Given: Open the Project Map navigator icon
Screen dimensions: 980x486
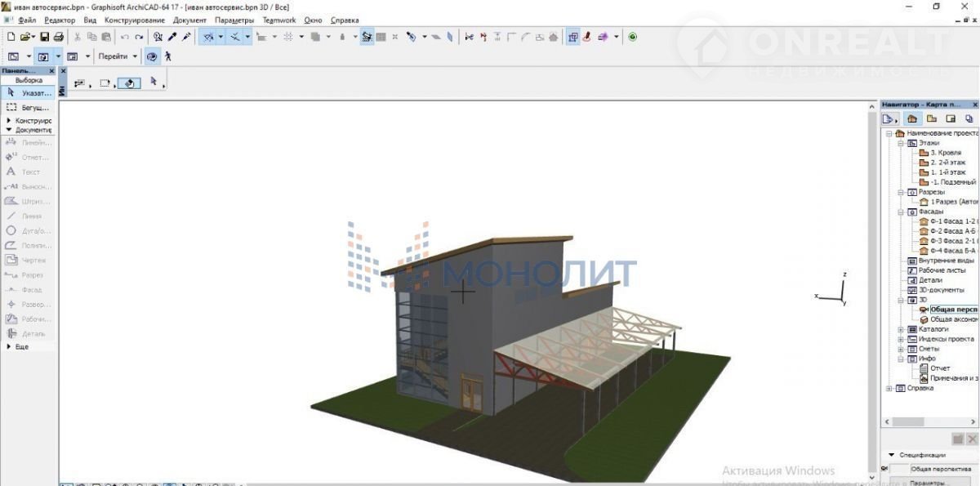Looking at the screenshot, I should pos(912,118).
